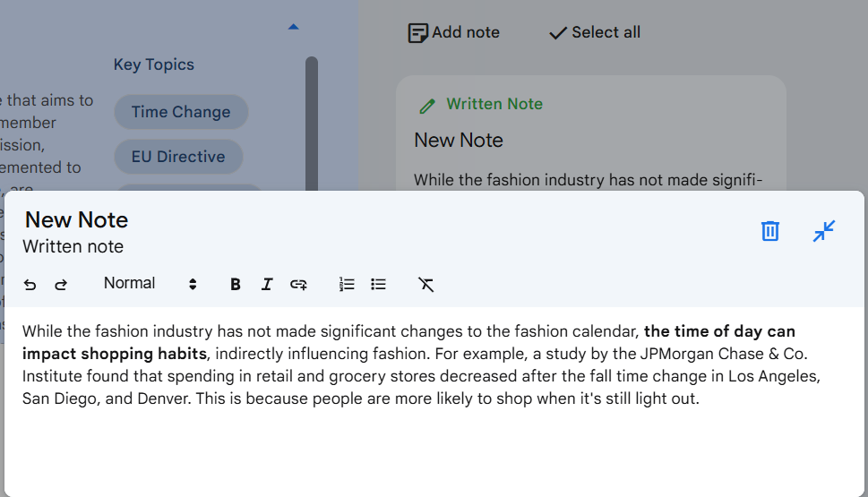Edit the New Note title field
This screenshot has width=868, height=497.
[76, 219]
